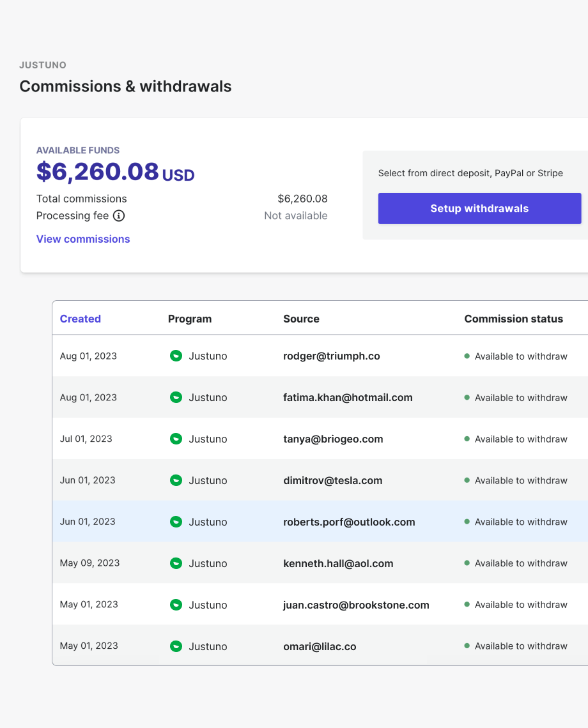This screenshot has width=588, height=728.
Task: Click Justuno logo icon in kenneth.hall@aol.com row
Action: pyautogui.click(x=176, y=563)
